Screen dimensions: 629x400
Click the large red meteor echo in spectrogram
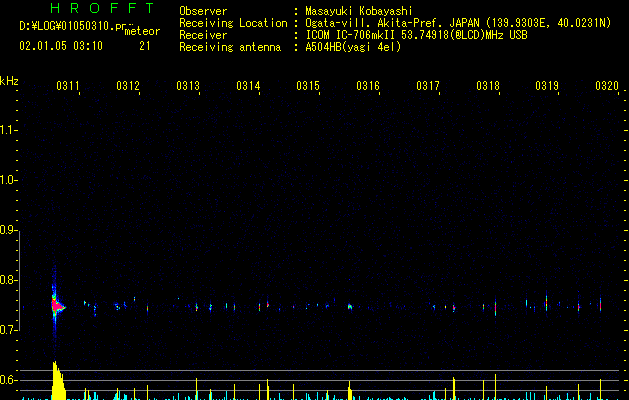pos(57,306)
